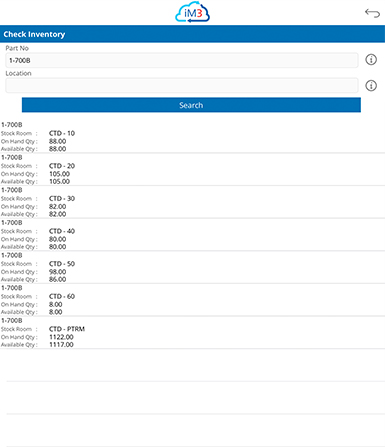Click the Location label
The height and width of the screenshot is (447, 385).
click(x=18, y=73)
